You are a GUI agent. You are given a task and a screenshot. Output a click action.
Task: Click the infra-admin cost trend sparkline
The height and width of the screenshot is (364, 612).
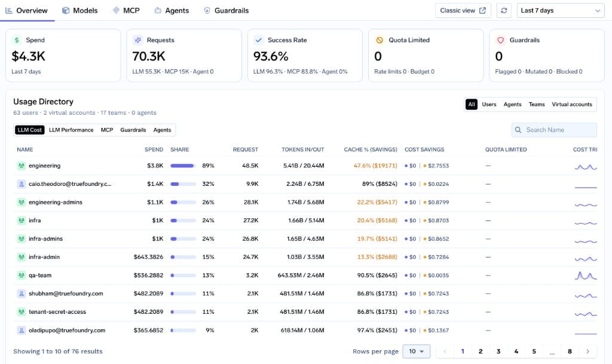tap(586, 258)
